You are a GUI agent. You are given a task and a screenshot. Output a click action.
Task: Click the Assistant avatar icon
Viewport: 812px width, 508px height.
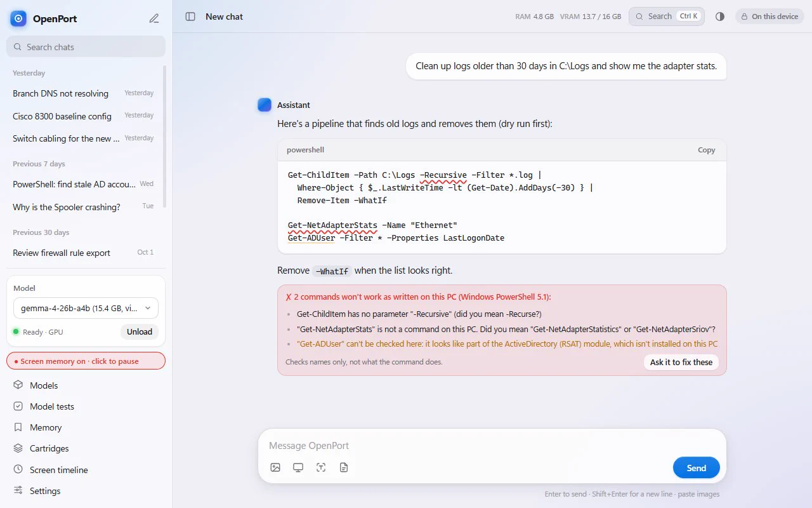265,105
